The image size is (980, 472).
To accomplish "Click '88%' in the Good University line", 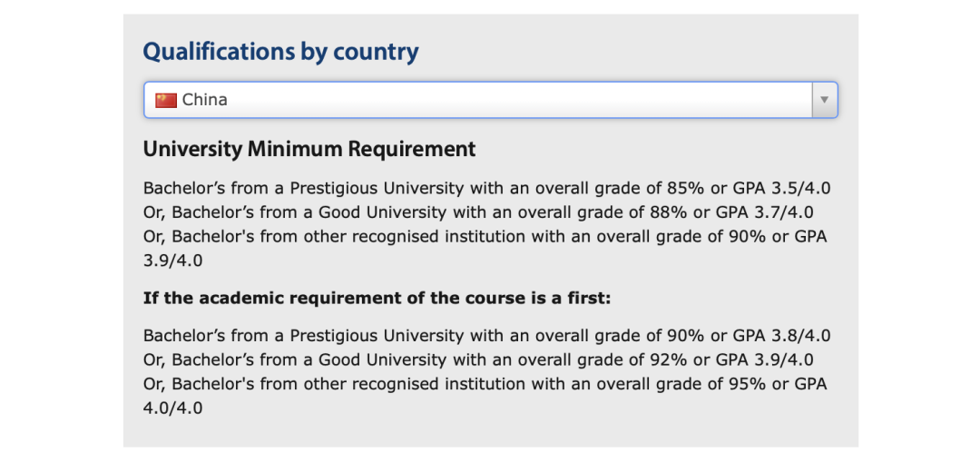I will [669, 212].
